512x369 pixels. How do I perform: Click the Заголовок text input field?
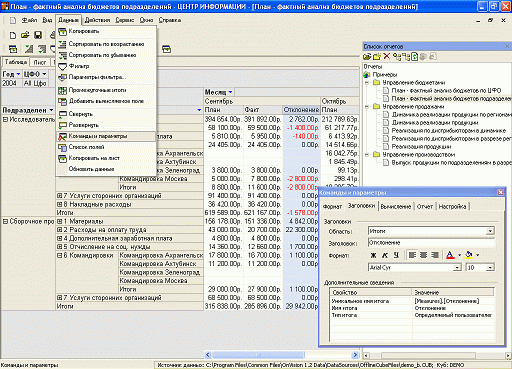pos(431,243)
